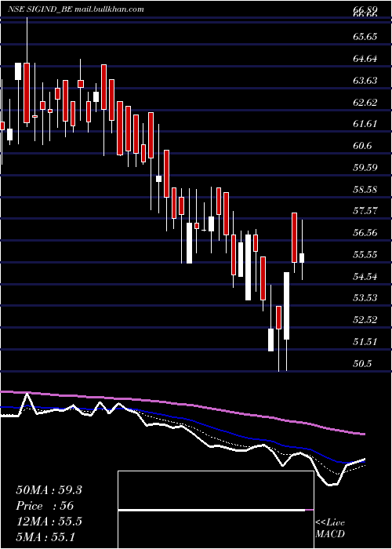Click the 65.65 price axis label

pyautogui.click(x=365, y=37)
